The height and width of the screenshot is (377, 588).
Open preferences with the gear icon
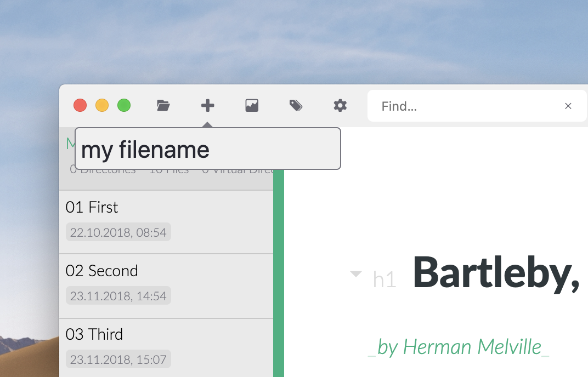point(340,106)
